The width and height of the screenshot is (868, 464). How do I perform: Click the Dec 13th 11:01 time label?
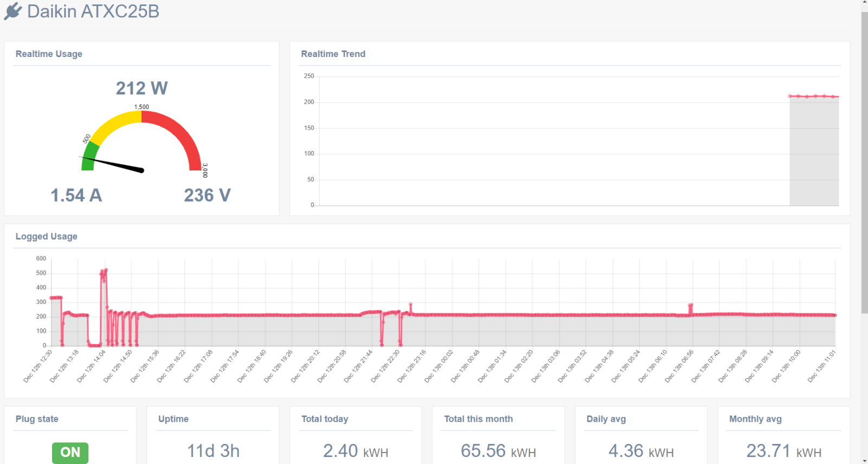[822, 366]
